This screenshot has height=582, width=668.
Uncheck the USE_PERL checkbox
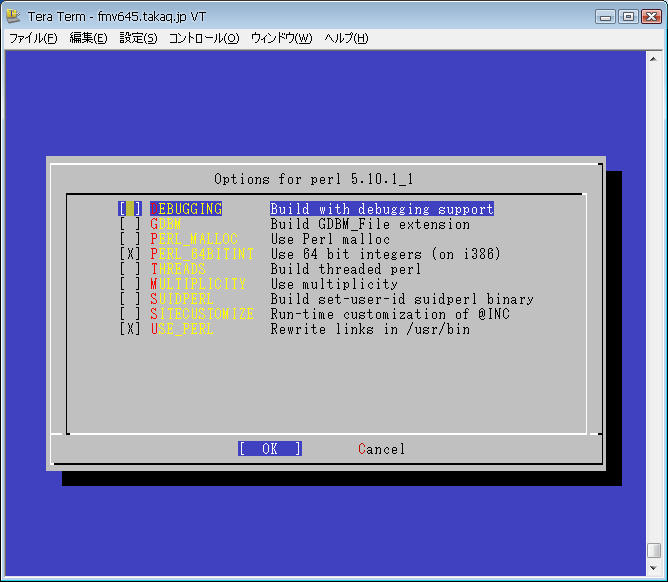(x=130, y=329)
